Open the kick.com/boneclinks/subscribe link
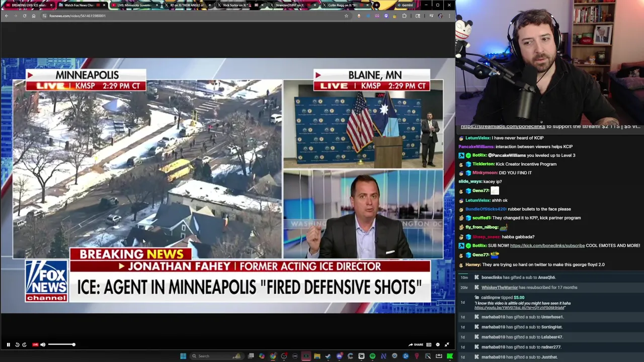The height and width of the screenshot is (362, 644). click(x=547, y=245)
